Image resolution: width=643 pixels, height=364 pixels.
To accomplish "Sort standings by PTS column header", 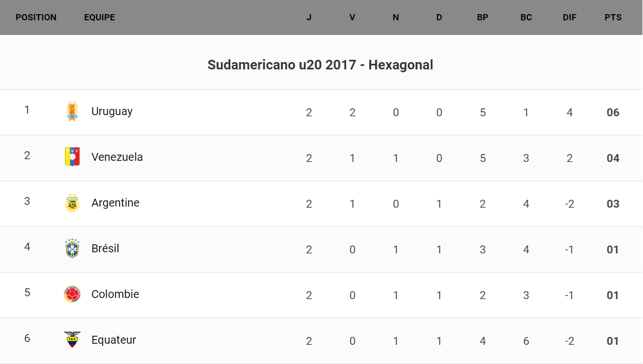I will point(613,17).
